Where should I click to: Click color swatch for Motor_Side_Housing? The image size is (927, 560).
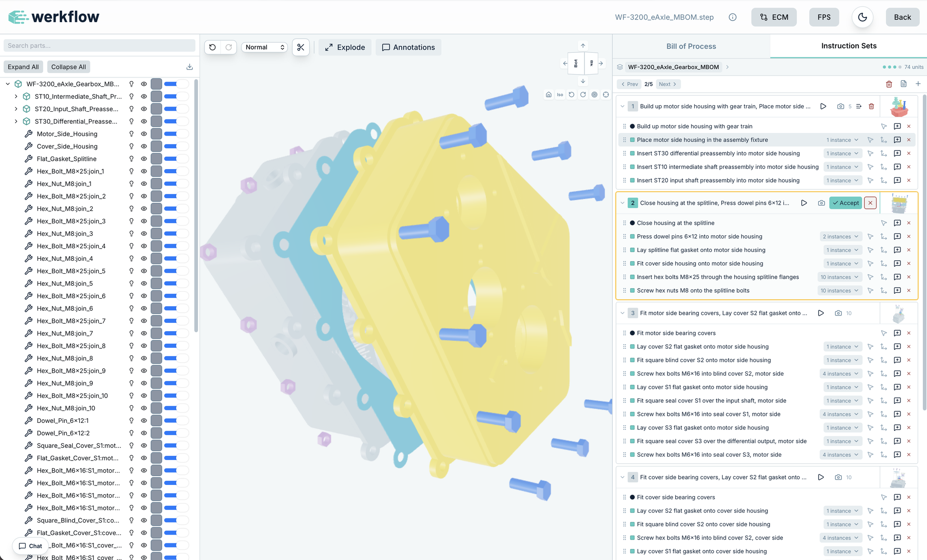click(156, 134)
